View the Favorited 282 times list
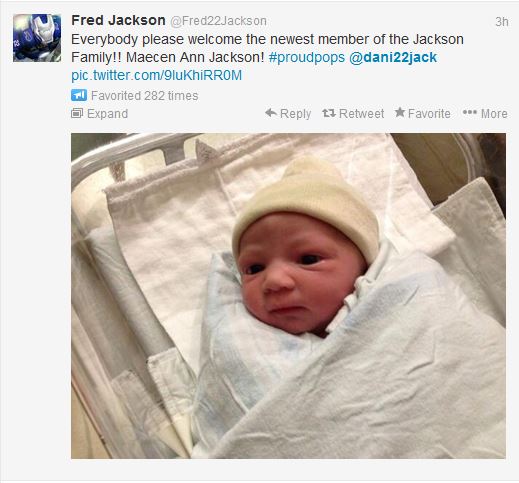The height and width of the screenshot is (483, 519). (145, 96)
